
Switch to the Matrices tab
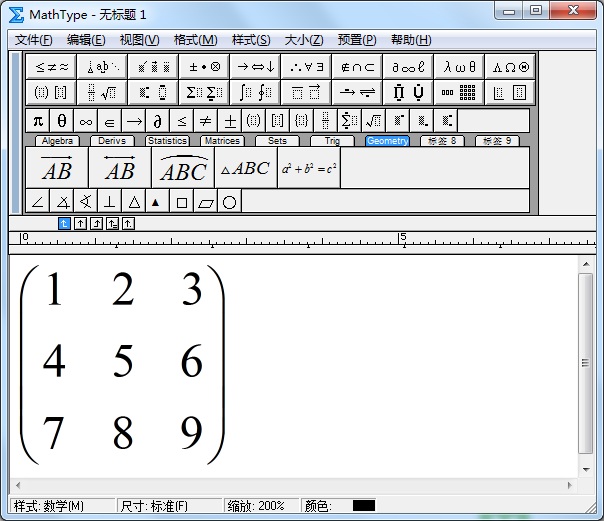pyautogui.click(x=221, y=141)
